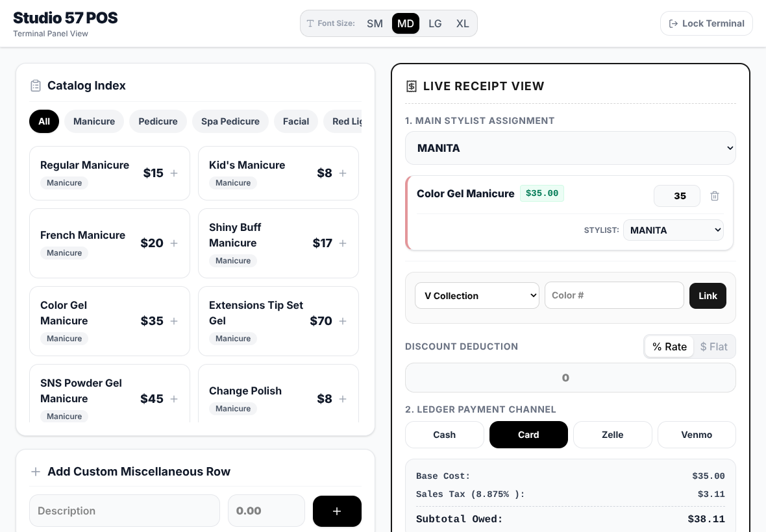Filter the catalog by All
The height and width of the screenshot is (532, 766).
click(44, 121)
